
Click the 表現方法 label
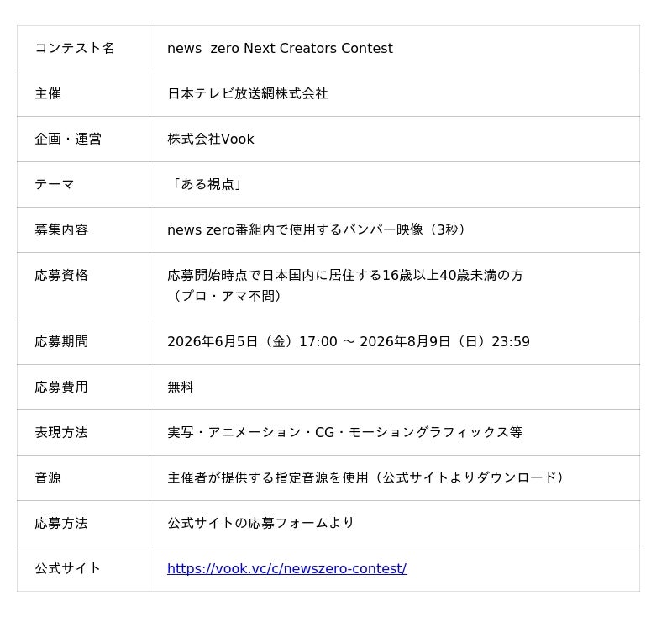click(61, 432)
